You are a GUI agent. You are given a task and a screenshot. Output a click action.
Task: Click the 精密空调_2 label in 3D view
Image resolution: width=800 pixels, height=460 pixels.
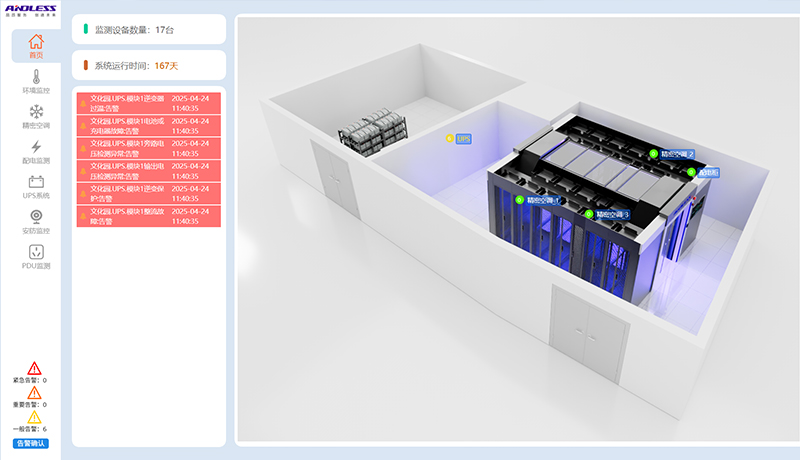677,154
